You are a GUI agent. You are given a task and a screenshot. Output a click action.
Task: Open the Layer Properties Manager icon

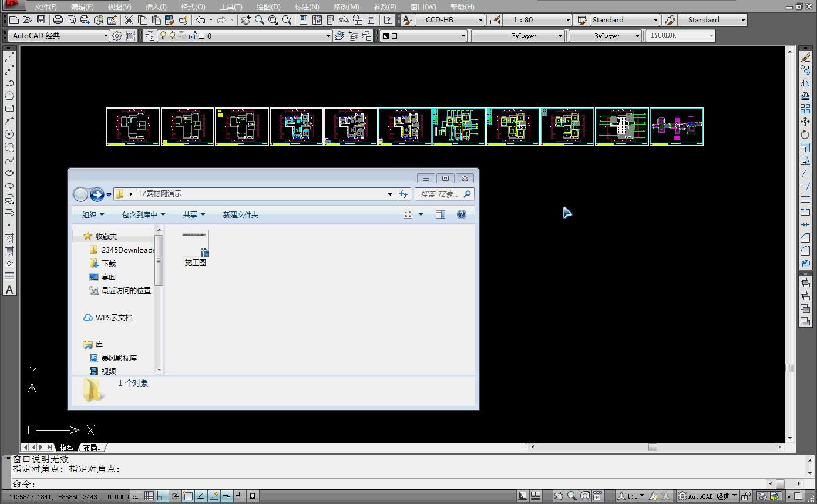[150, 36]
